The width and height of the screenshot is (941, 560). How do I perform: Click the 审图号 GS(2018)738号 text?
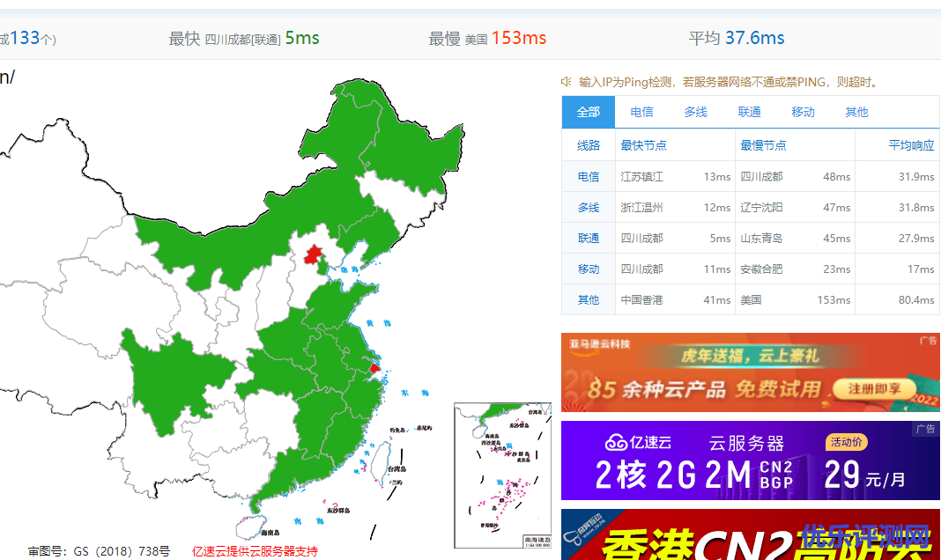coord(99,551)
